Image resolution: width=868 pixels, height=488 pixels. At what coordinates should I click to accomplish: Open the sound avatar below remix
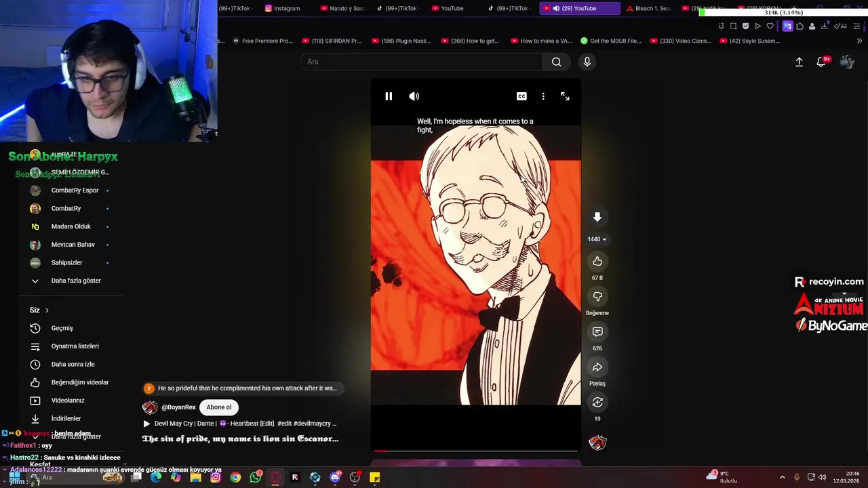pyautogui.click(x=597, y=443)
